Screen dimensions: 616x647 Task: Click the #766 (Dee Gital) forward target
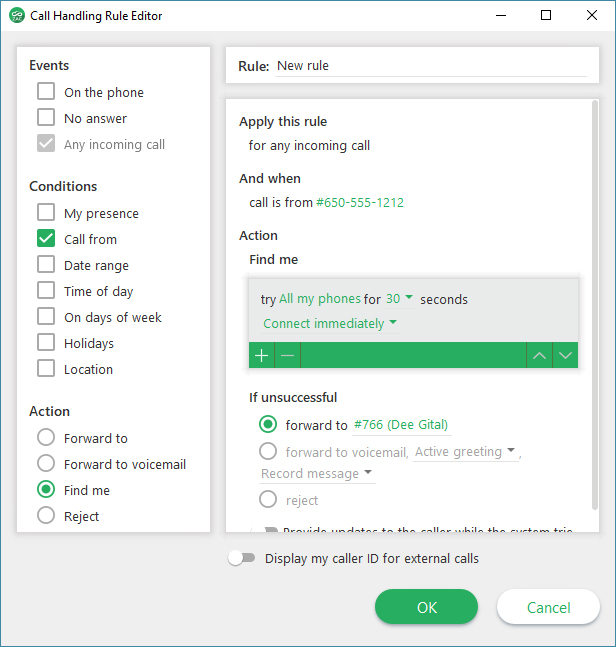401,425
